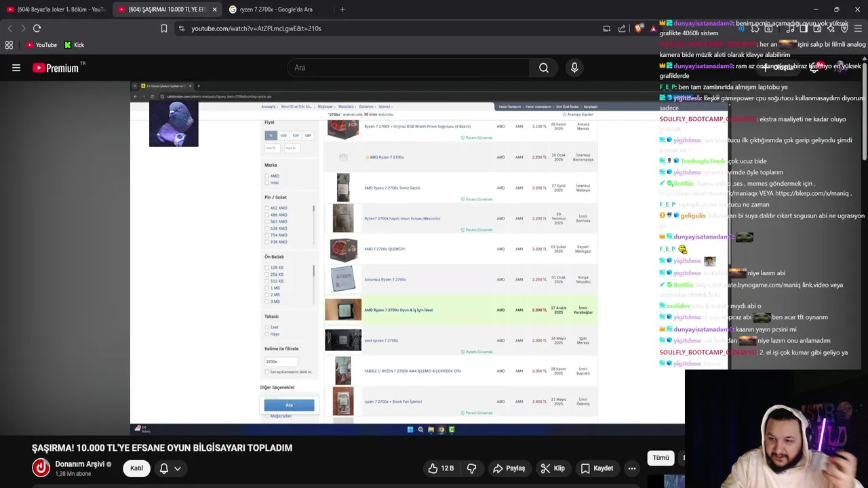Switch to the Beyaz'la Joker tab
Image resolution: width=868 pixels, height=488 pixels.
[56, 9]
